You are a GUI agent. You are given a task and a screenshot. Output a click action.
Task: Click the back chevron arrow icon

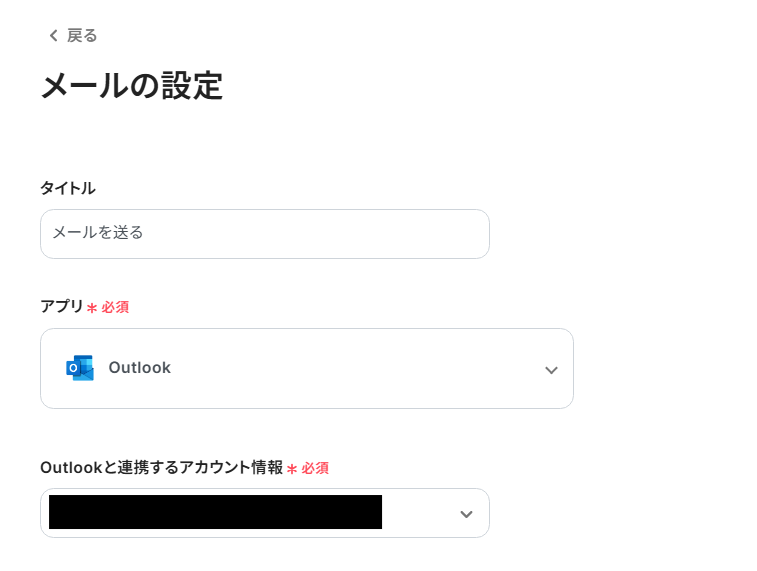coord(53,36)
